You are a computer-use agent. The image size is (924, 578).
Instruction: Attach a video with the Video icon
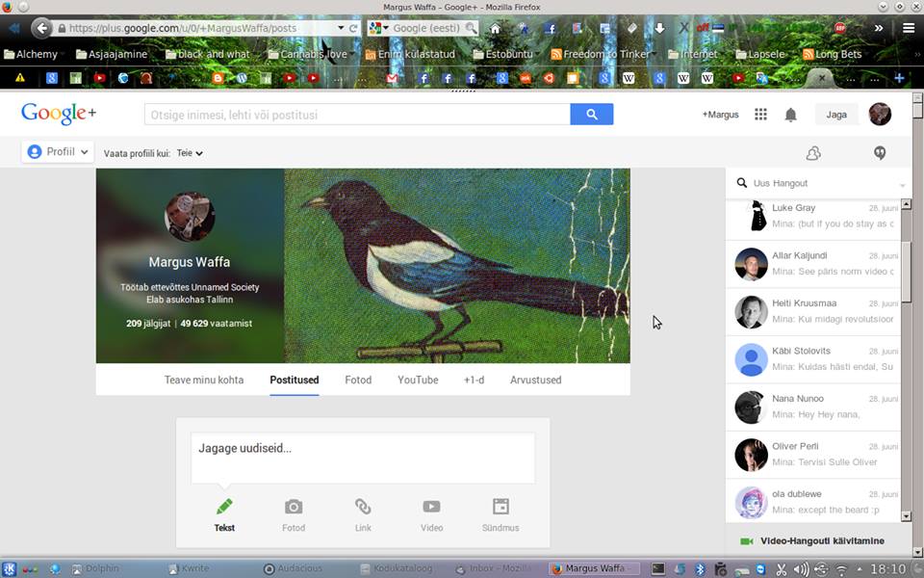(x=431, y=514)
